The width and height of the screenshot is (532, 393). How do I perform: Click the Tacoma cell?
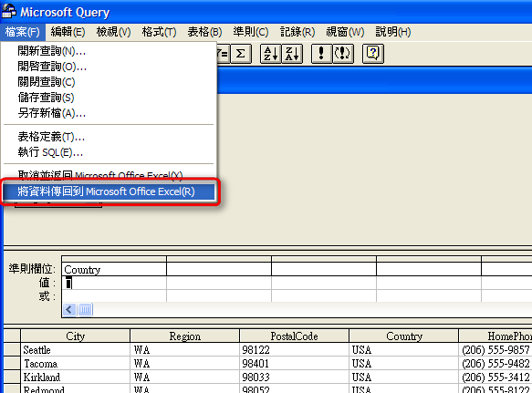tap(76, 364)
